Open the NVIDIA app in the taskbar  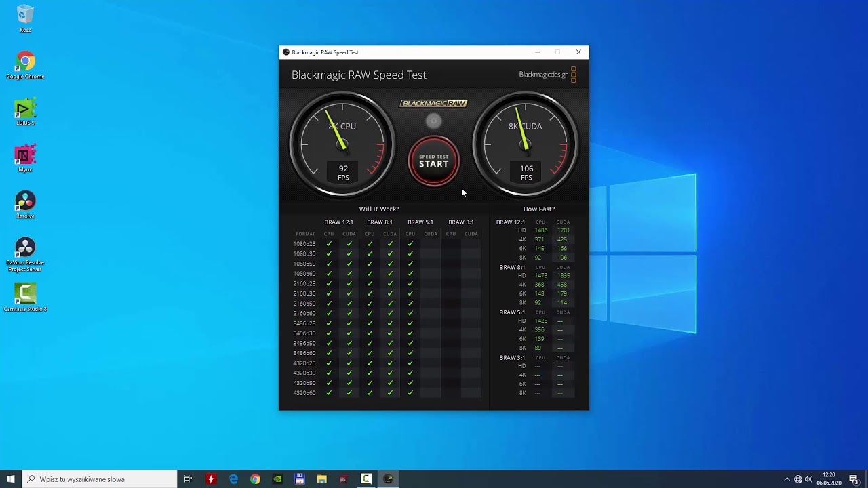point(277,479)
